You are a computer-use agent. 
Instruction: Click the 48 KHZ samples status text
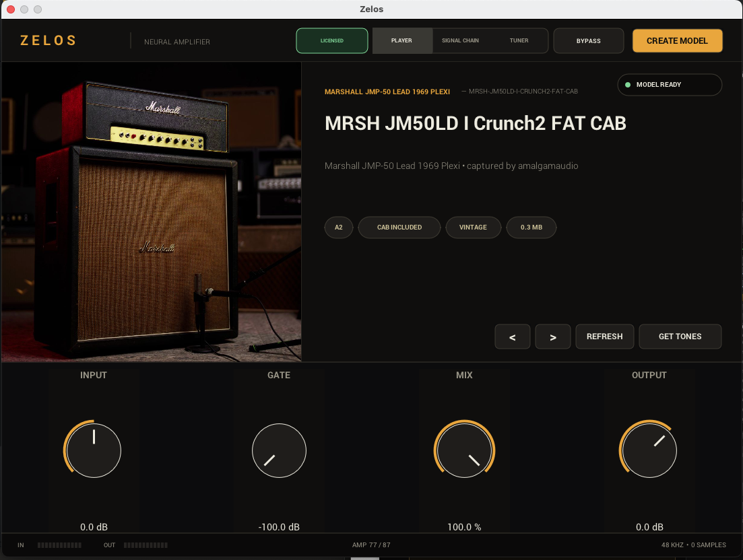point(694,545)
